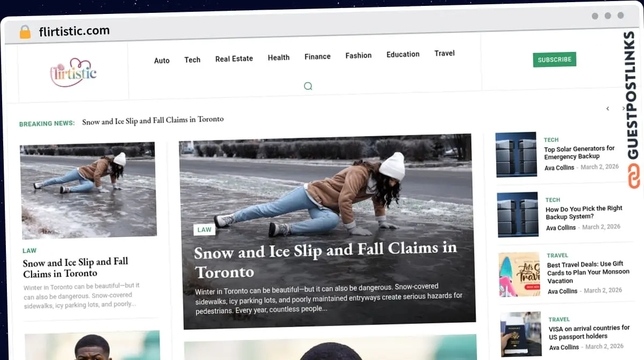Show previous breaking news with left arrow
The height and width of the screenshot is (360, 644).
pyautogui.click(x=608, y=109)
